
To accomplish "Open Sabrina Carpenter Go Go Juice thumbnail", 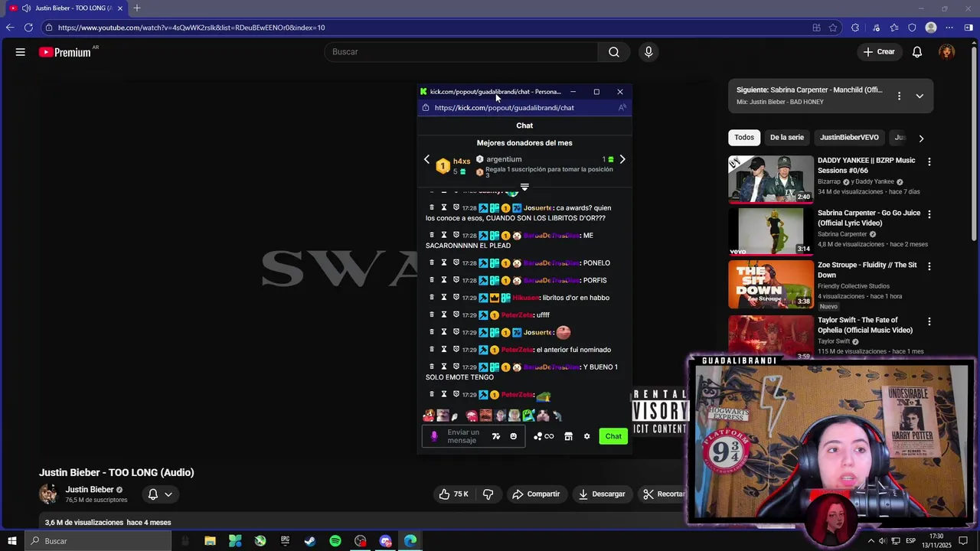I will pyautogui.click(x=771, y=232).
